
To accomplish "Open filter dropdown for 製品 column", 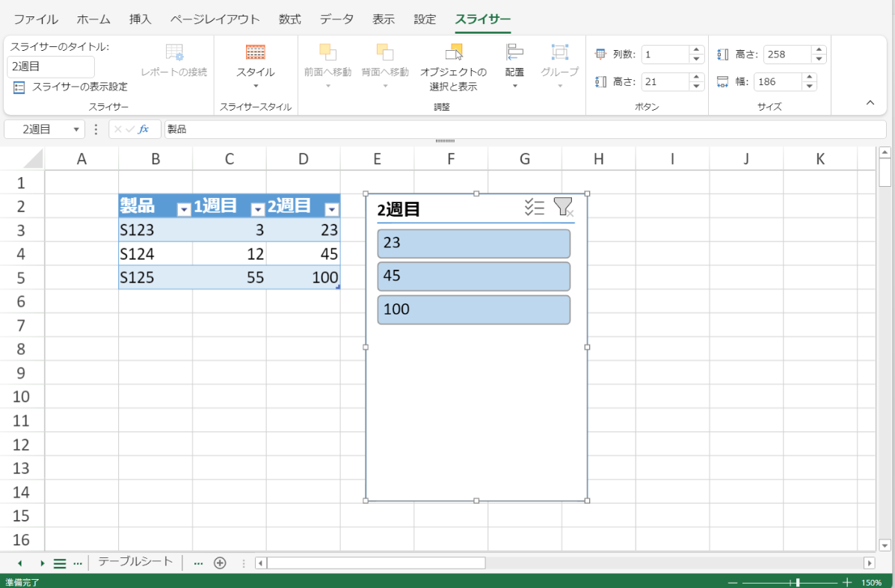I will (183, 210).
